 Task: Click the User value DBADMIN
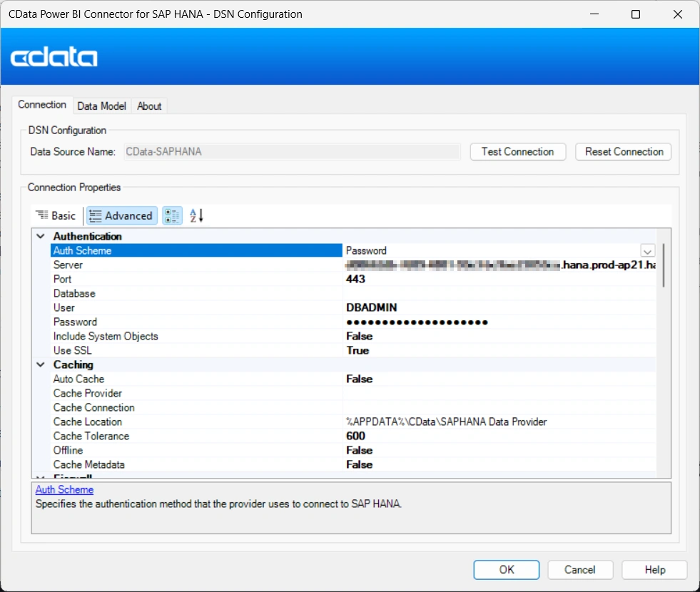click(372, 308)
